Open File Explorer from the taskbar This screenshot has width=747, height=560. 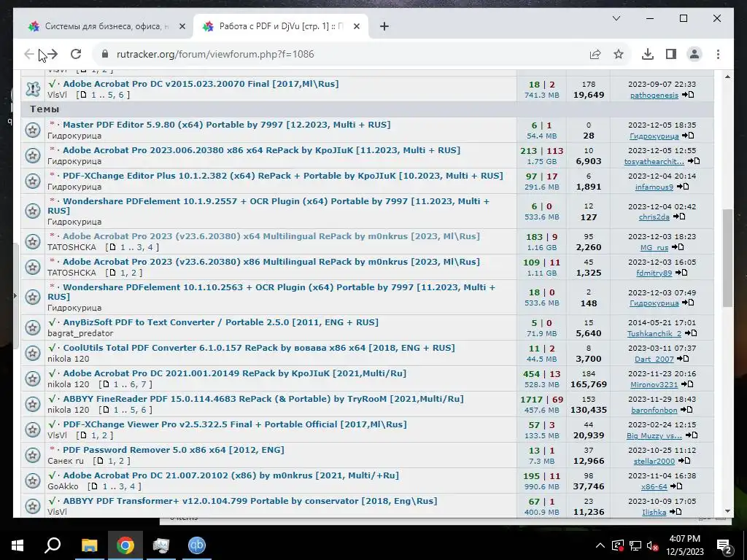click(89, 545)
